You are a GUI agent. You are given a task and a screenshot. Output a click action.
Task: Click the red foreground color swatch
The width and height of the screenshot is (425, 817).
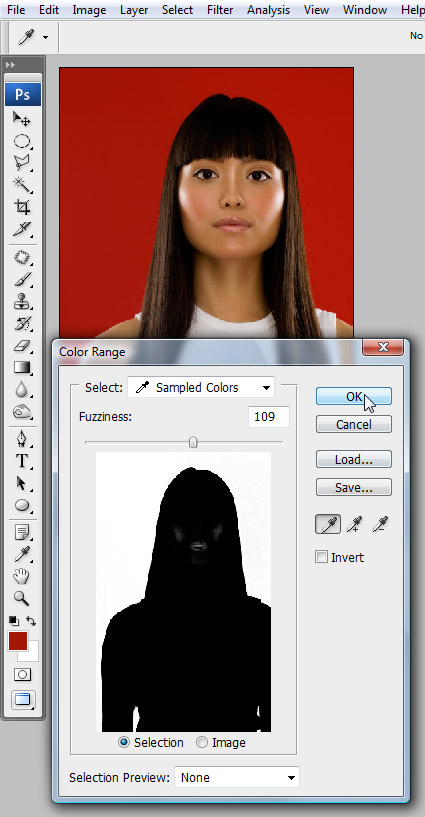[x=17, y=641]
